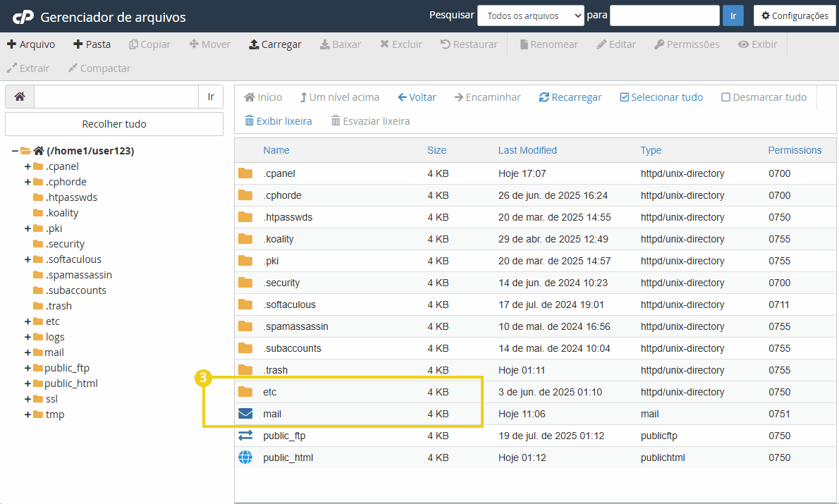Click Encaminhar forward link
The image size is (839, 504).
(x=487, y=97)
